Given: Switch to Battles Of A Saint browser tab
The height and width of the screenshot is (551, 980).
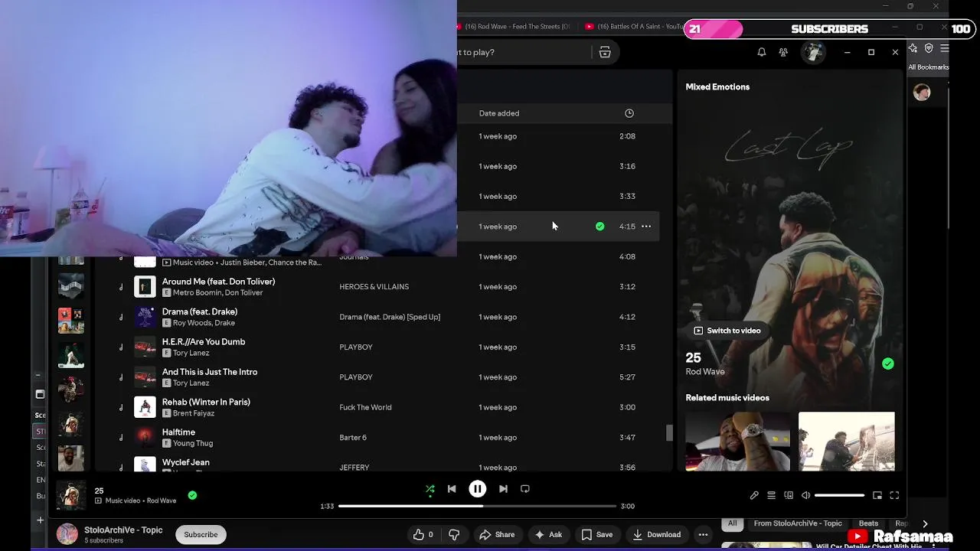Looking at the screenshot, I should [635, 27].
